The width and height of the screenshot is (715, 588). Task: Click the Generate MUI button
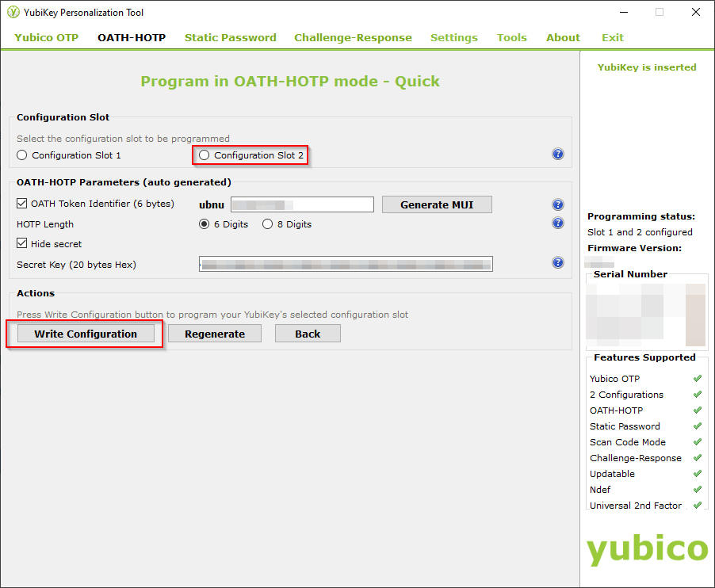click(437, 204)
